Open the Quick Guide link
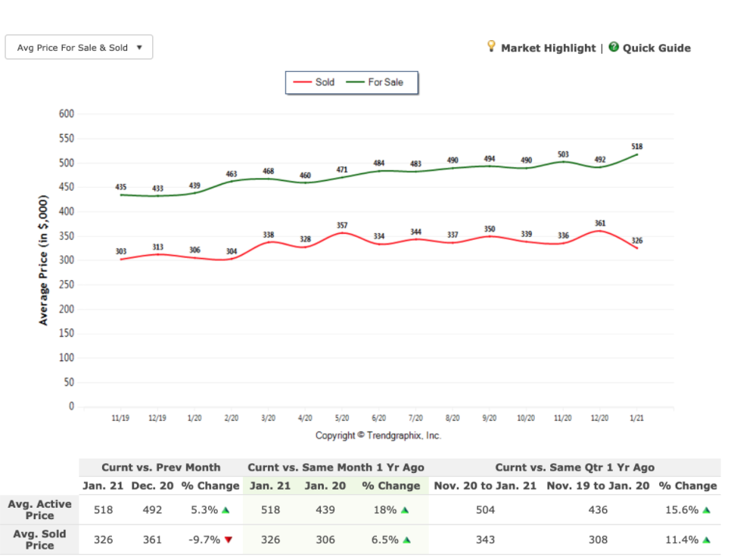The image size is (731, 560). pyautogui.click(x=656, y=48)
